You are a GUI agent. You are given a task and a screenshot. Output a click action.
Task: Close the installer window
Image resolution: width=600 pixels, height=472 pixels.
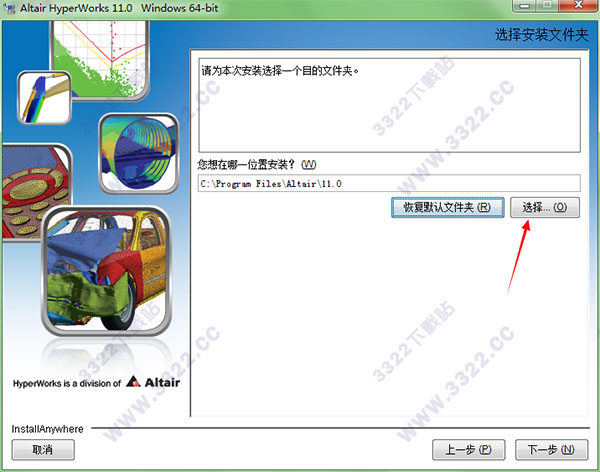click(578, 5)
